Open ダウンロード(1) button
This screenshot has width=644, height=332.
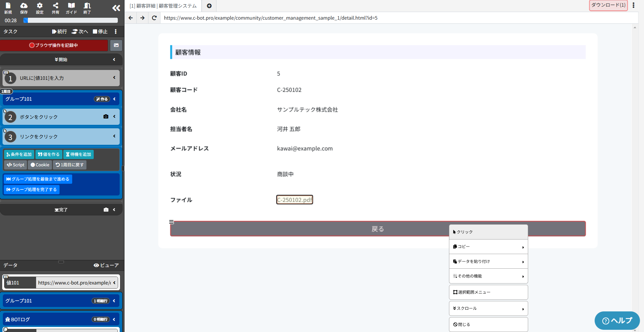[x=608, y=5]
